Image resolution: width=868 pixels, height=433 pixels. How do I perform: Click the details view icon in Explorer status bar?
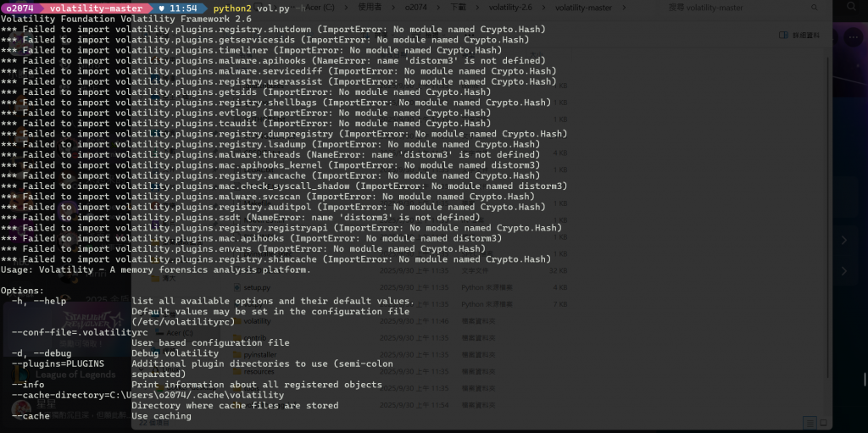tap(810, 423)
